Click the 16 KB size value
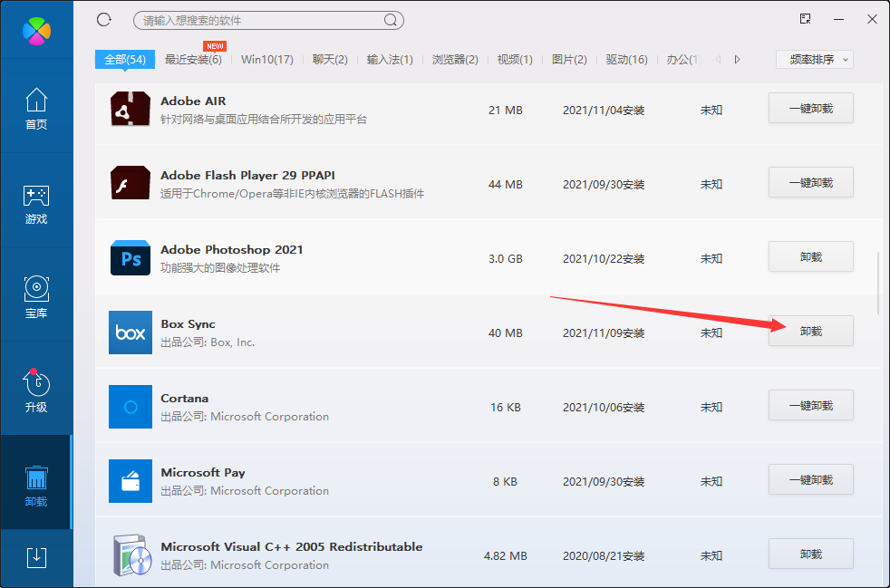 505,408
